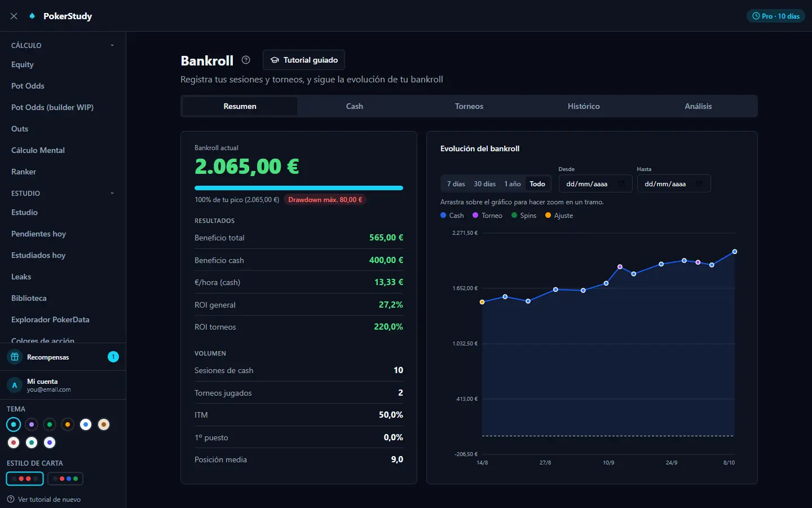
Task: Collapse the CÁLCULO sidebar section
Action: [x=63, y=45]
